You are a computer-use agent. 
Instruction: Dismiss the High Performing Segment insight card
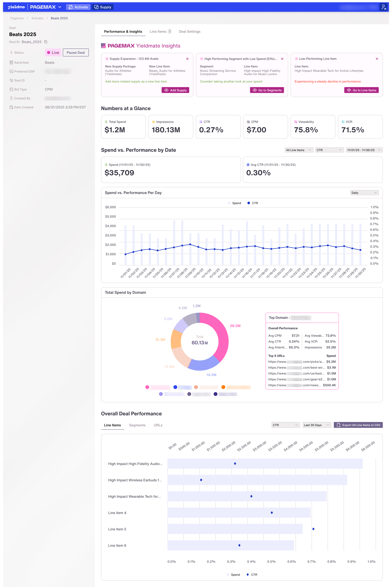pos(282,59)
